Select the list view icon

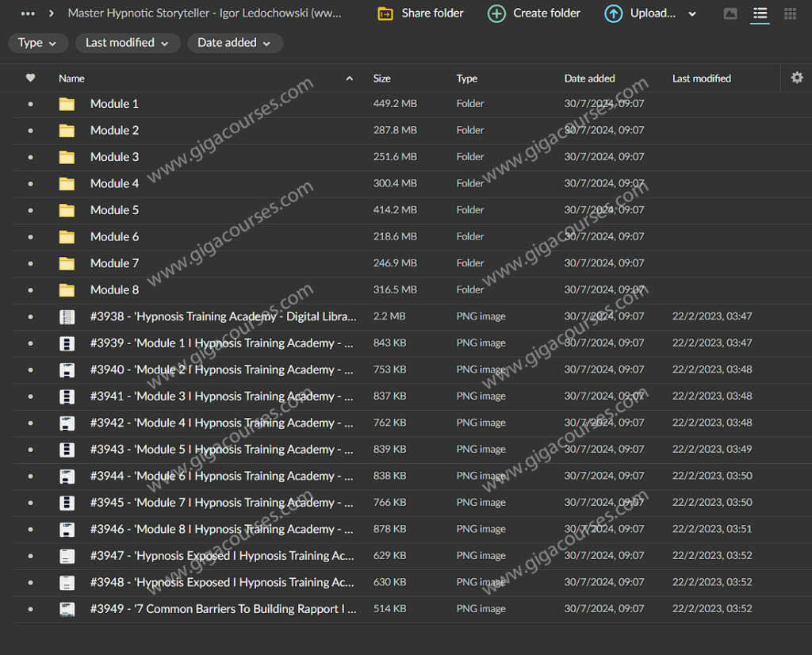coord(760,13)
